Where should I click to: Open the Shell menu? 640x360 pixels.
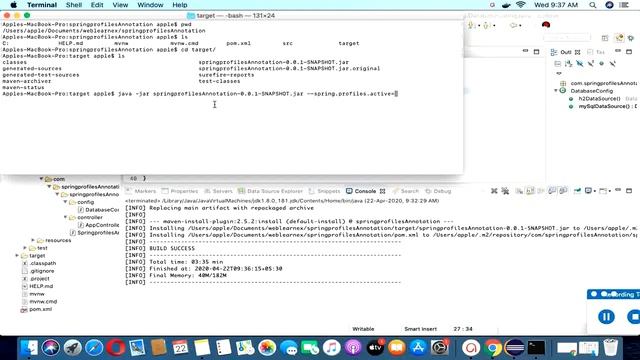(74, 5)
